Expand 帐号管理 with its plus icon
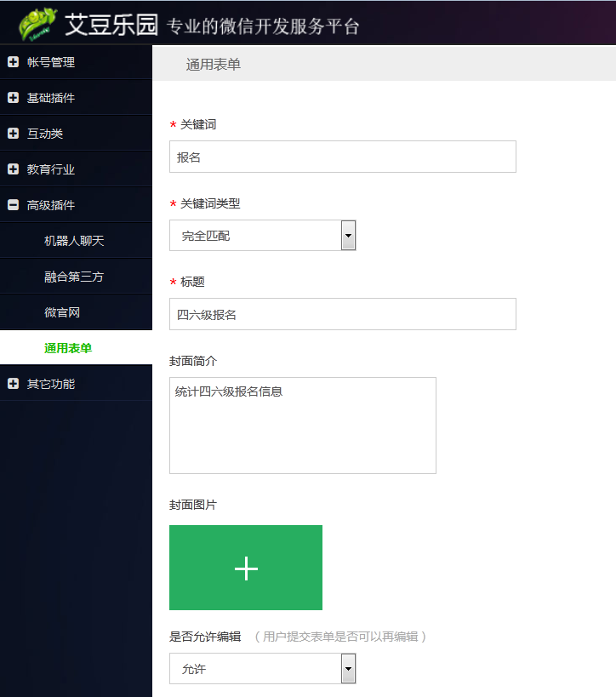This screenshot has height=697, width=616. tap(13, 62)
